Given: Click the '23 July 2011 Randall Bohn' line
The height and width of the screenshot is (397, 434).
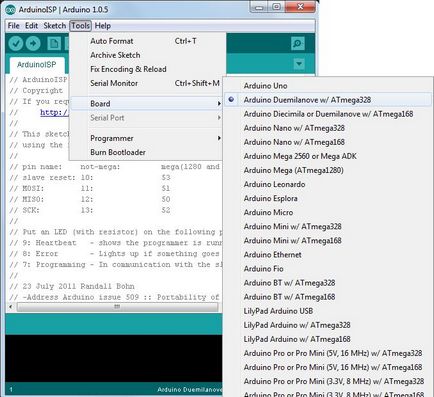Looking at the screenshot, I should coord(72,286).
